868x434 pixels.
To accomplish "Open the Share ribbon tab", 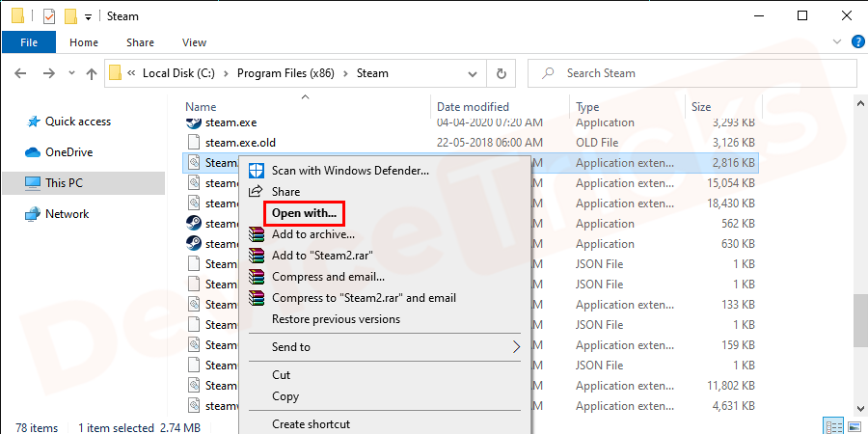I will (x=140, y=42).
